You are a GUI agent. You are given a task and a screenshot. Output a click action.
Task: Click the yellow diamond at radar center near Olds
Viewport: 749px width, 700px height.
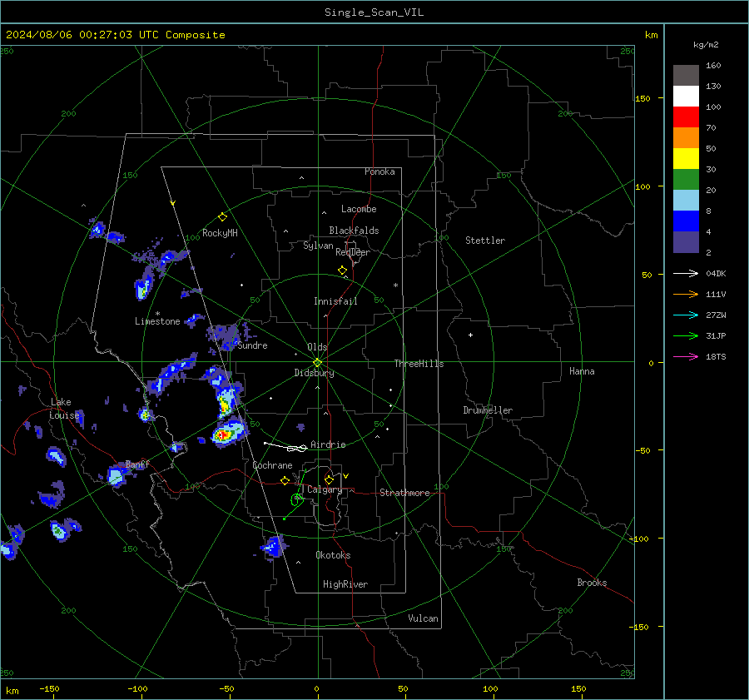tap(318, 363)
